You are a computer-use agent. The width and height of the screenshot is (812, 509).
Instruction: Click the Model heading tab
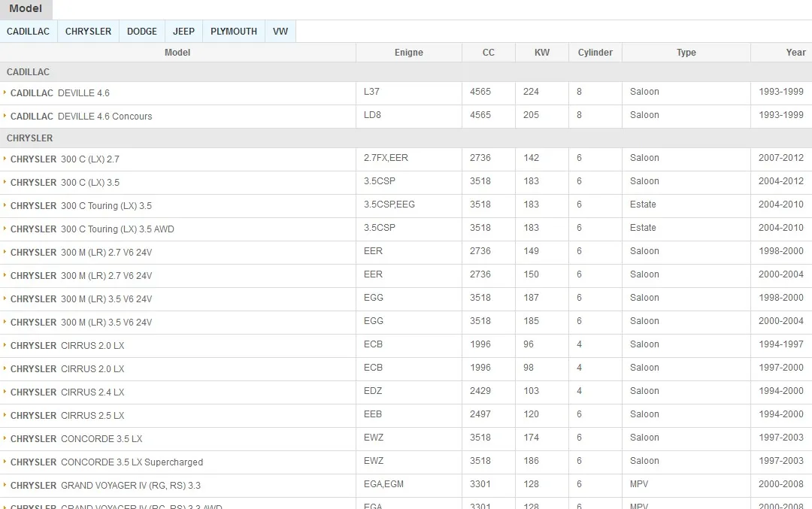[26, 9]
